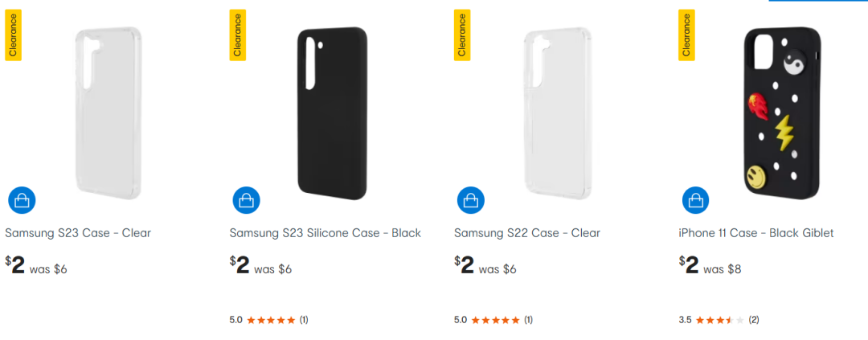Click Clearance badge on iPhone 11 case
The width and height of the screenshot is (868, 340).
point(686,35)
